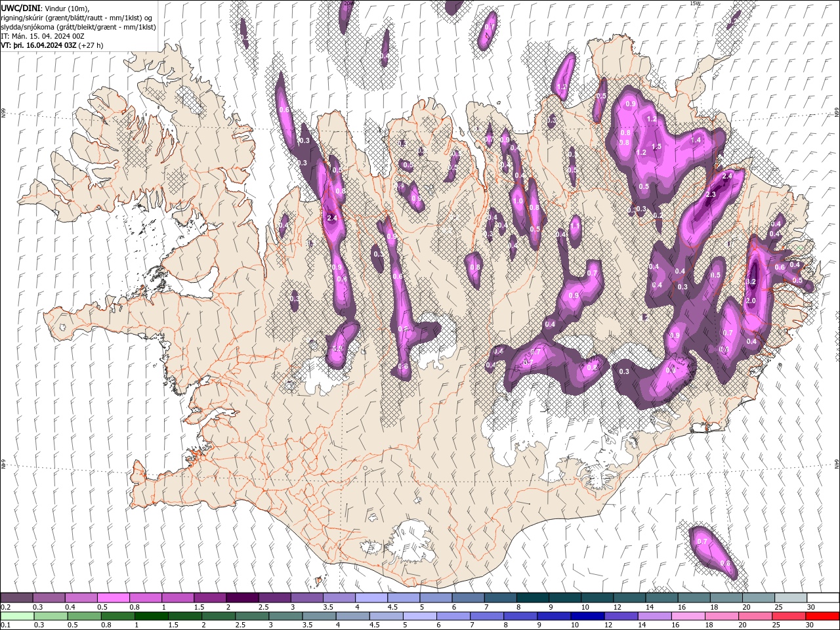Click map value 2.0 below the 3.2 label
840x630 pixels.
[751, 301]
